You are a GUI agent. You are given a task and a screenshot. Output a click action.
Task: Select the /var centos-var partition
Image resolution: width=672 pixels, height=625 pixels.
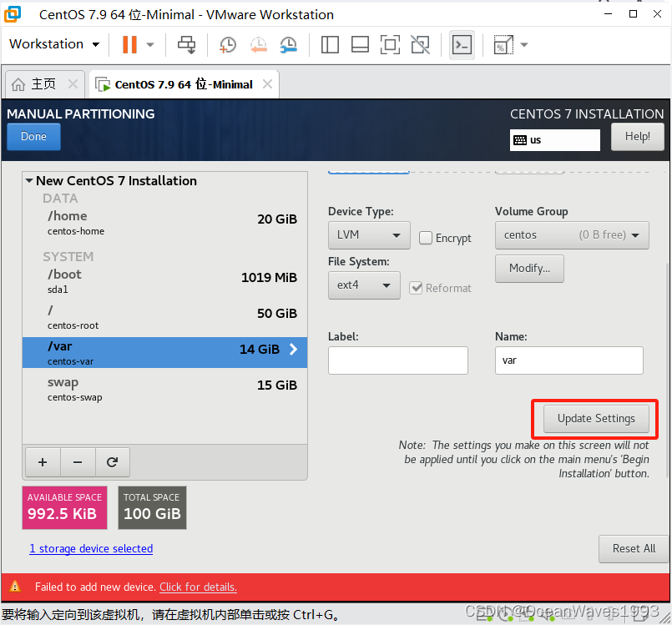tap(165, 352)
